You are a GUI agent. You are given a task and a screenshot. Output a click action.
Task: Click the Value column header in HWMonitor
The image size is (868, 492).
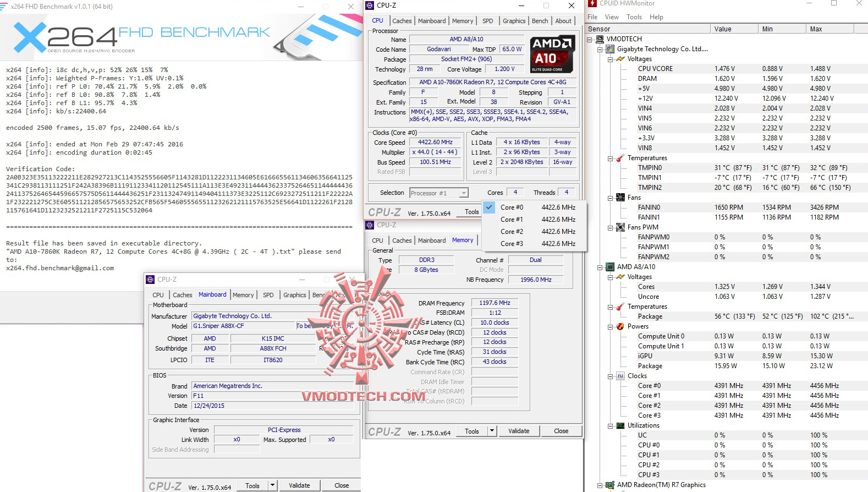coord(735,29)
